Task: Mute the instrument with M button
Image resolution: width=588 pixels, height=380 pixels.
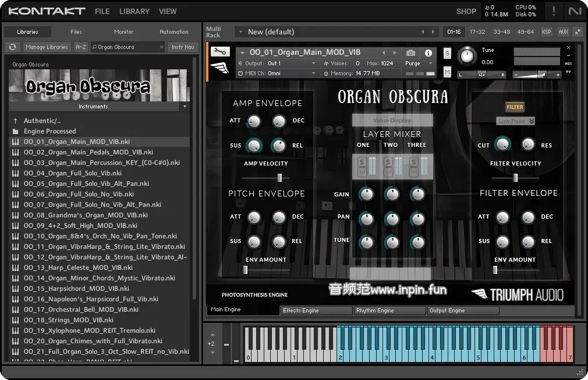Action: click(x=447, y=72)
